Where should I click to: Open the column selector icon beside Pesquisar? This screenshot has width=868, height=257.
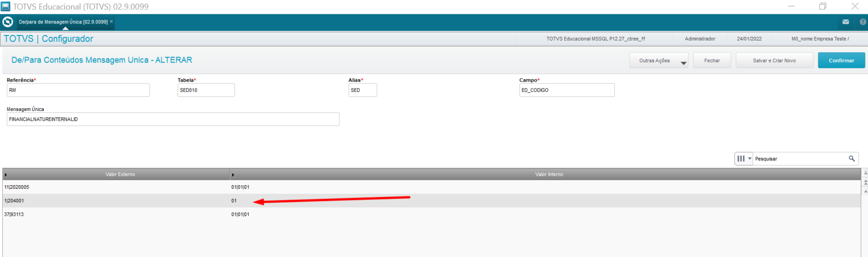click(x=744, y=158)
